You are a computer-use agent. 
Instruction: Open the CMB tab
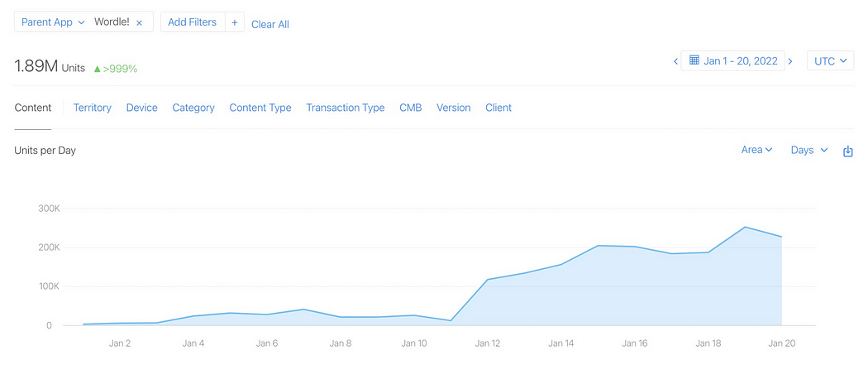click(411, 108)
